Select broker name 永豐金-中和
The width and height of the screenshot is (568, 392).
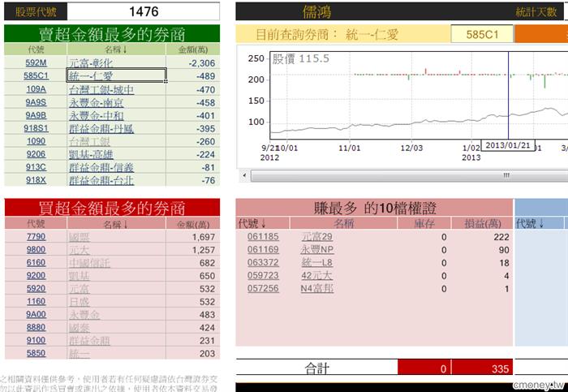pyautogui.click(x=96, y=115)
